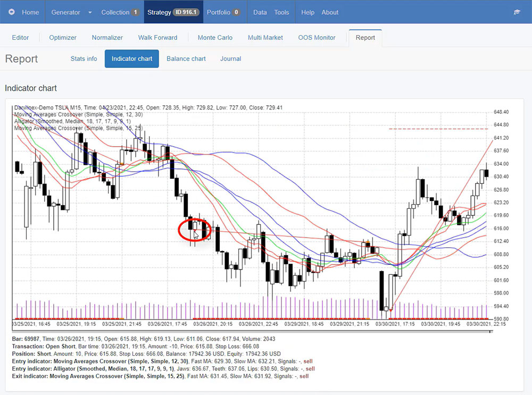
Task: Click the 'Indicator chart' section heading
Action: point(30,88)
